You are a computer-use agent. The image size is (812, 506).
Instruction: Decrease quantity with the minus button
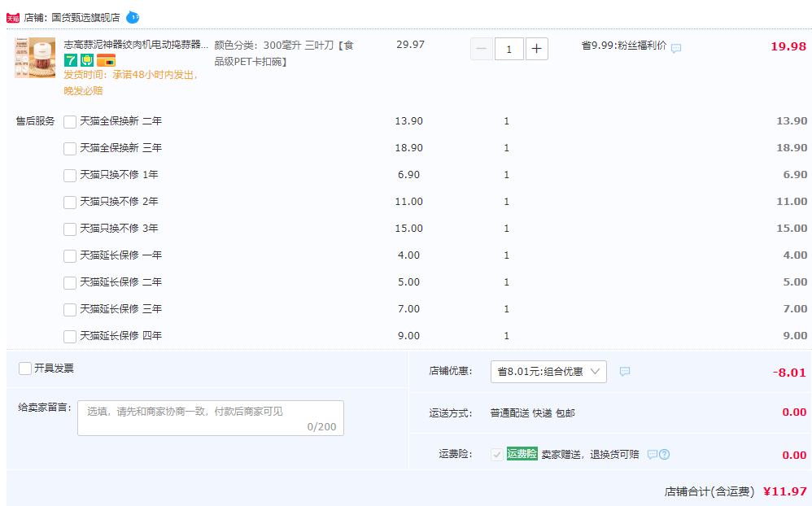[x=481, y=49]
